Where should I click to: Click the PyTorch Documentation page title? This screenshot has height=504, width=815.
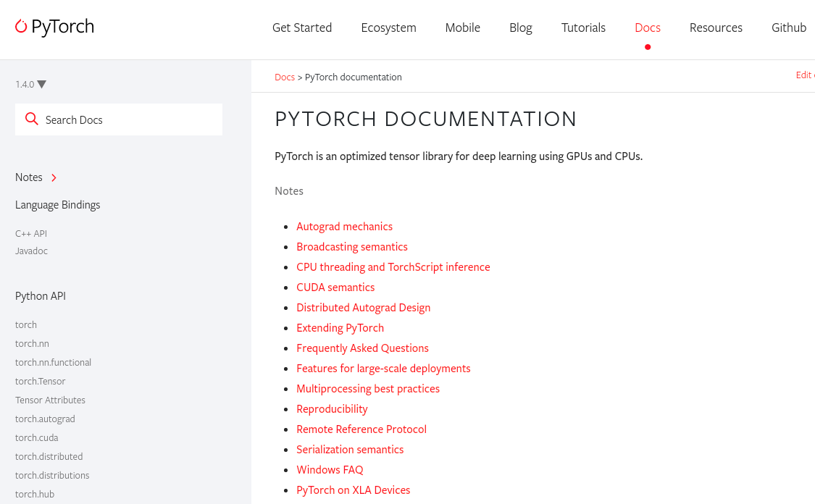coord(425,119)
